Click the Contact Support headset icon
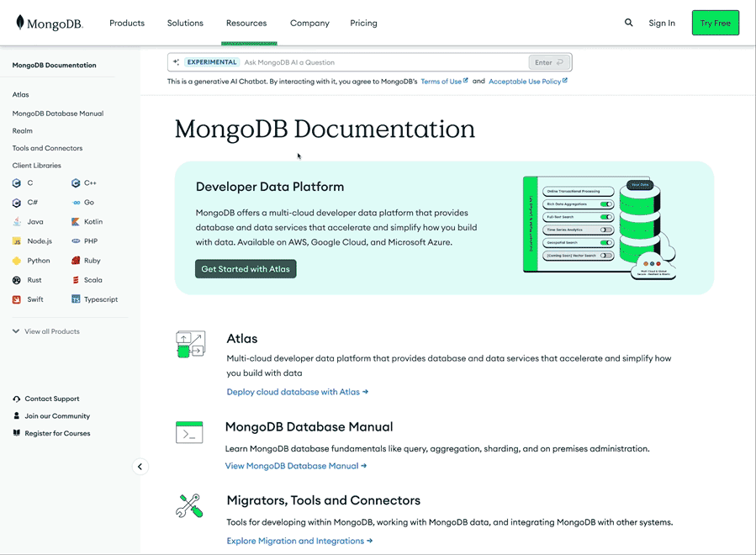 coord(16,399)
